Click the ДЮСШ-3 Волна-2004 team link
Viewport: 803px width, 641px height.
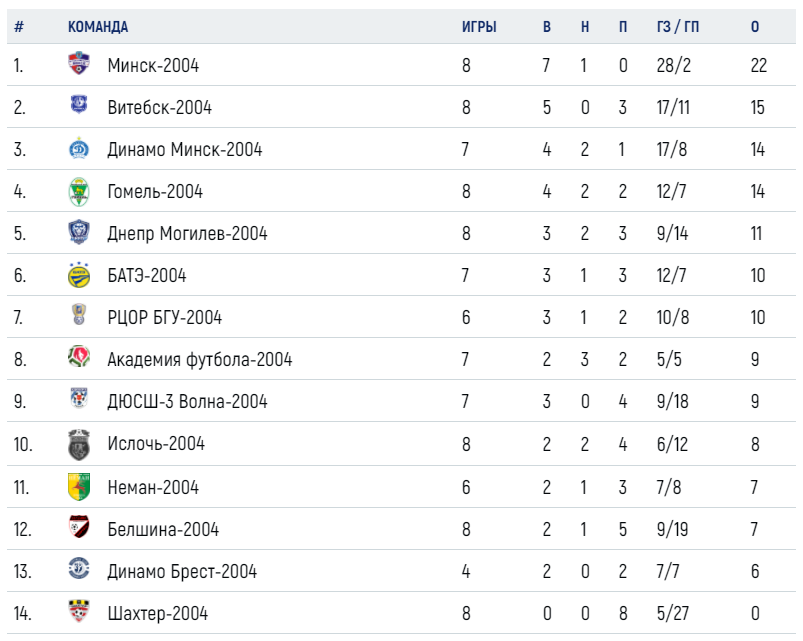pyautogui.click(x=187, y=401)
